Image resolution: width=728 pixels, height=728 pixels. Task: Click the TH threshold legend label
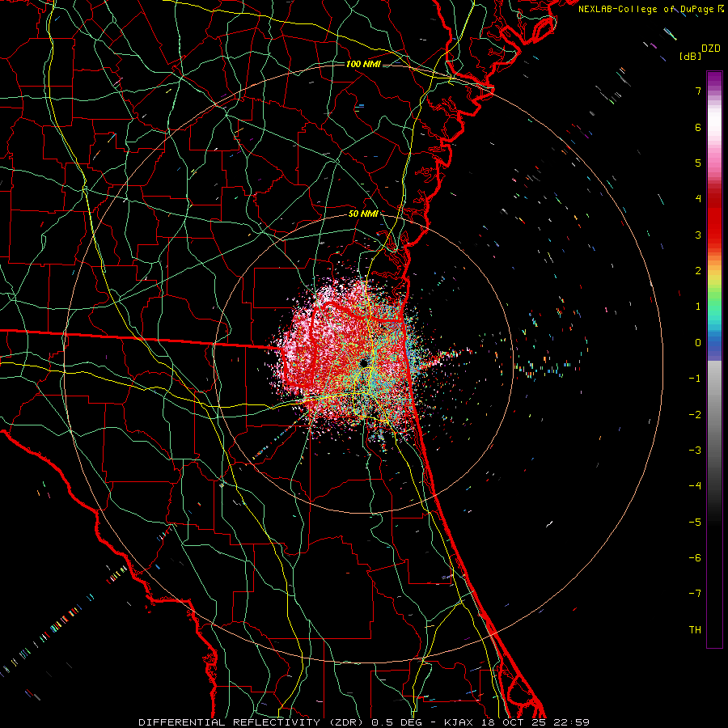695,630
